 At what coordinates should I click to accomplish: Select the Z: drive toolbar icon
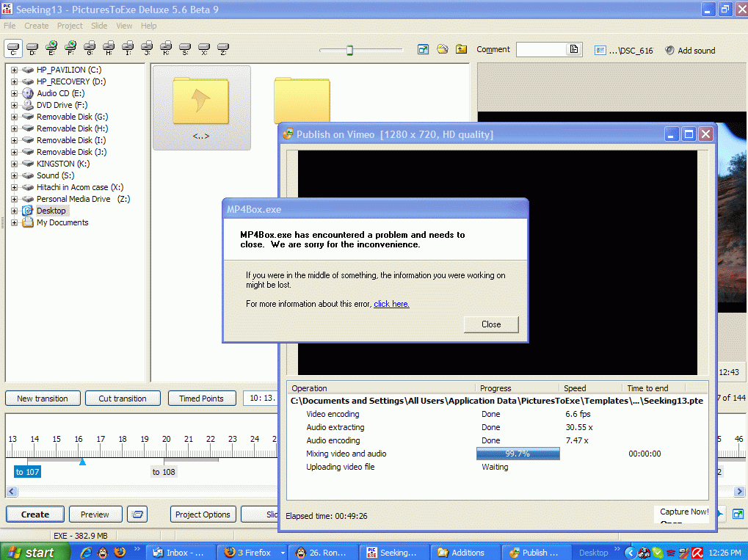(x=223, y=49)
